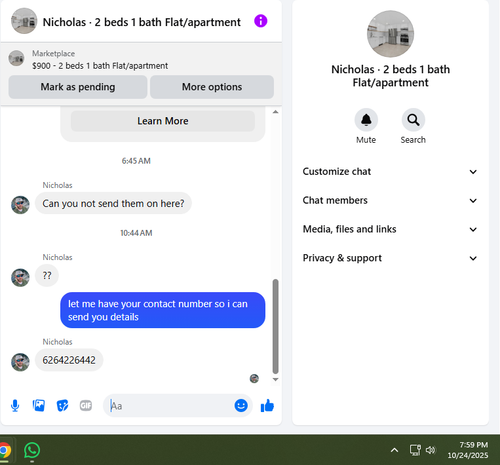Choose a sticker with the sticker icon
This screenshot has width=500, height=465.
click(x=62, y=405)
